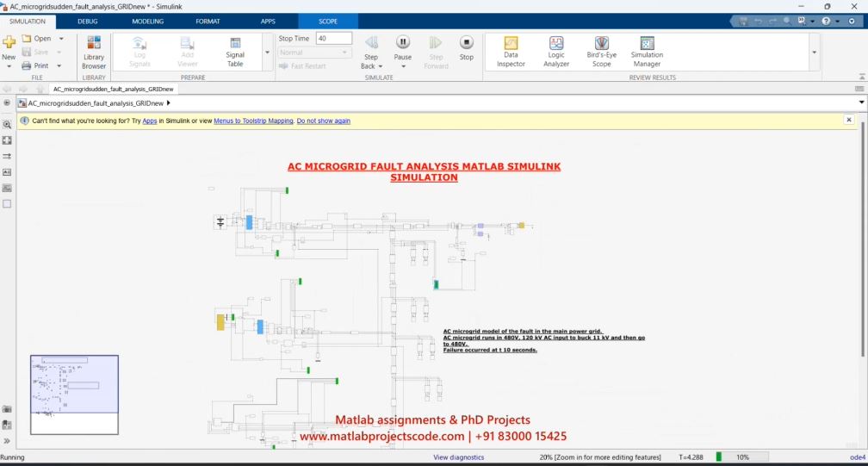The image size is (868, 466).
Task: Click the 'Do not show again' link
Action: pos(323,121)
